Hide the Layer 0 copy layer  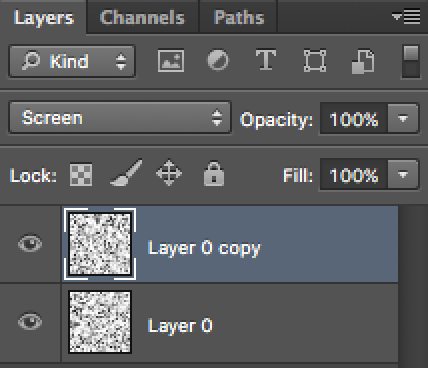tap(30, 243)
